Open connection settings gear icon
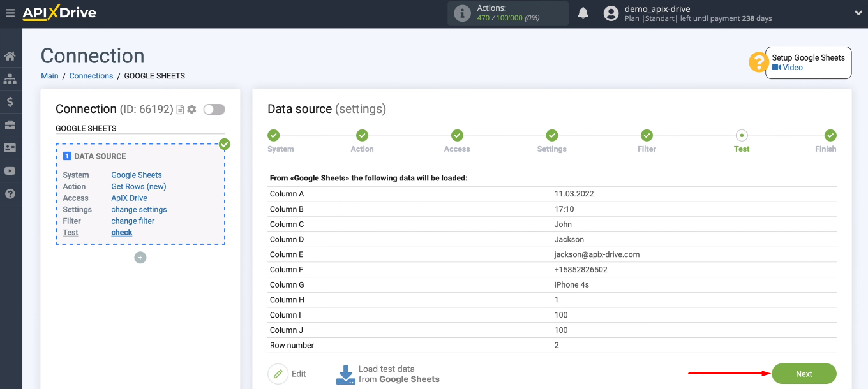 point(191,110)
